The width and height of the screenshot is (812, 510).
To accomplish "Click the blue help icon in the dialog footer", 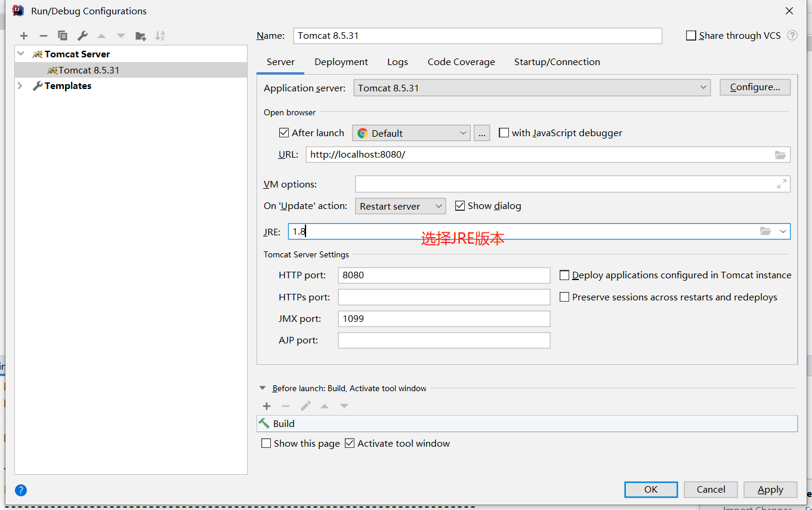I will pos(21,490).
